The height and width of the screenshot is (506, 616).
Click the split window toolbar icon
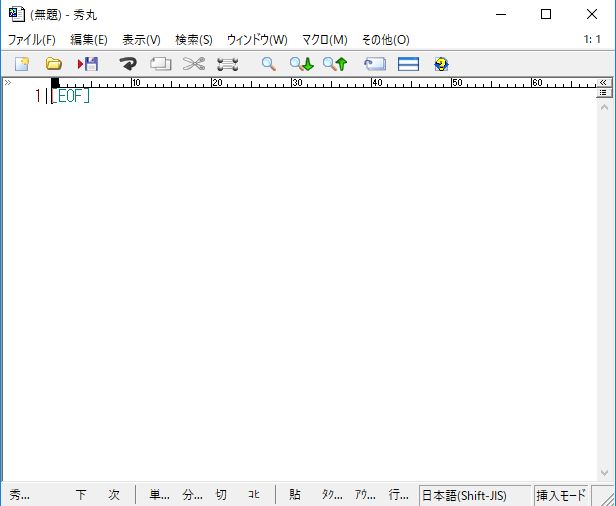pos(408,64)
